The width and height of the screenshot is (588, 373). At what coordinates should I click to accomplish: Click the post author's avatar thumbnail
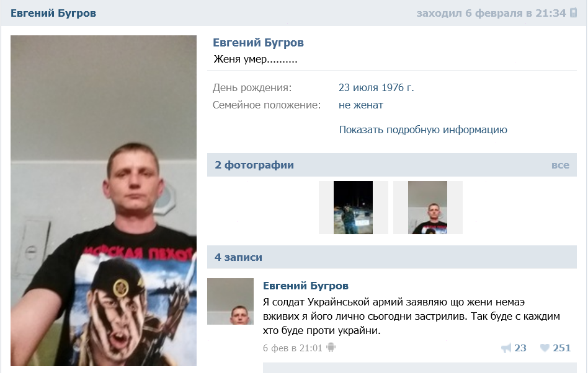click(x=230, y=301)
